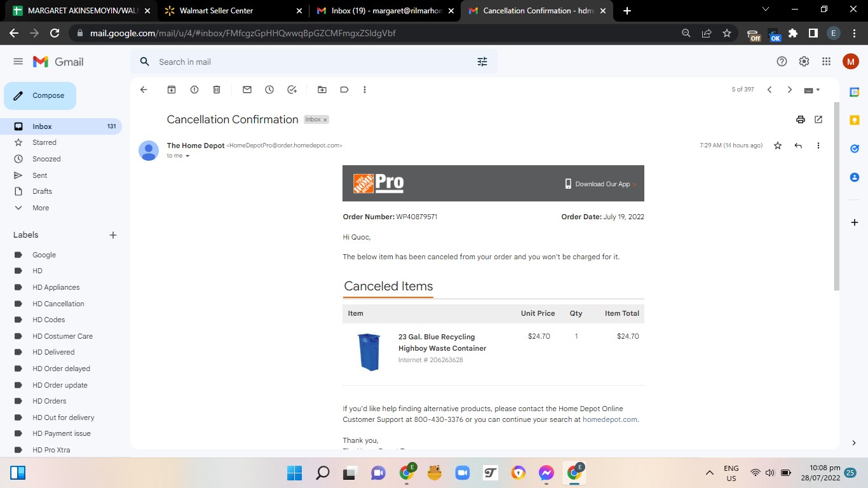Open Google Contacts side panel
Screen dimensions: 868x488
point(855,177)
